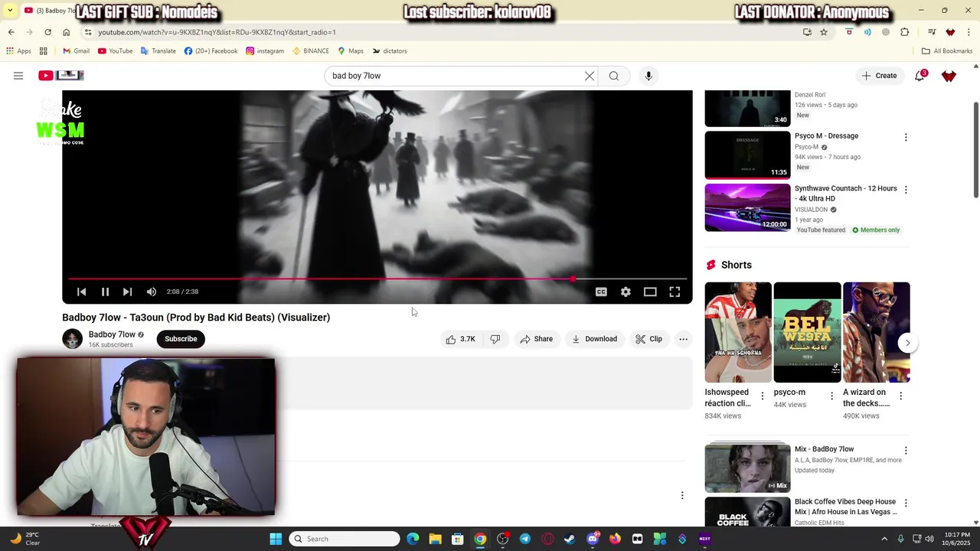Seek on the red video progress bar
Viewport: 980px width, 551px height.
click(377, 279)
